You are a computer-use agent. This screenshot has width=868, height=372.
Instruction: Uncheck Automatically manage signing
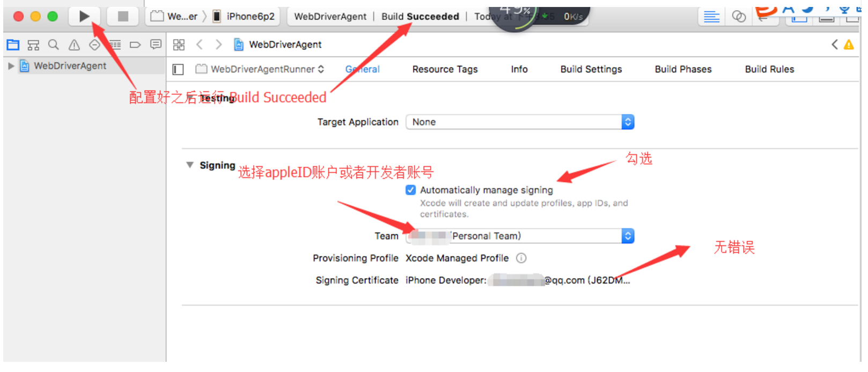click(411, 190)
